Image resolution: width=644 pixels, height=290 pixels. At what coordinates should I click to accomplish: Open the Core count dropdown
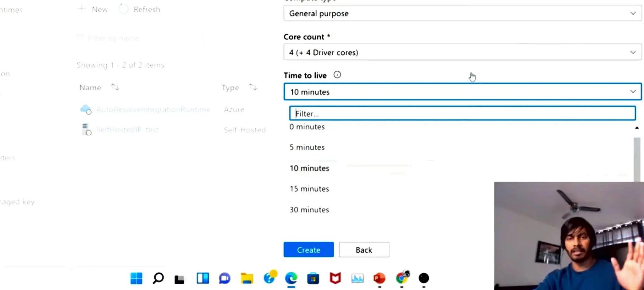click(462, 52)
